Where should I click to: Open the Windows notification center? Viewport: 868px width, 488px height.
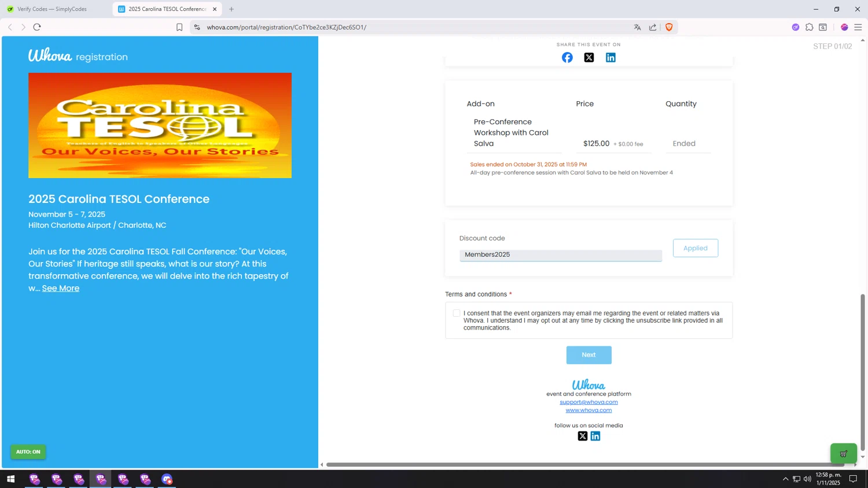click(x=853, y=479)
